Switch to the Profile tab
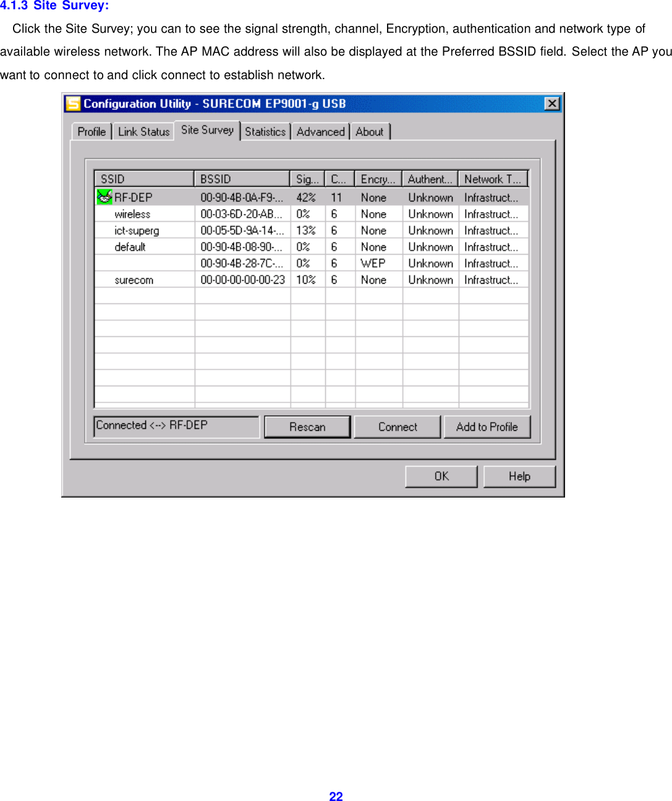Viewport: 672px width, 801px height. [x=91, y=131]
